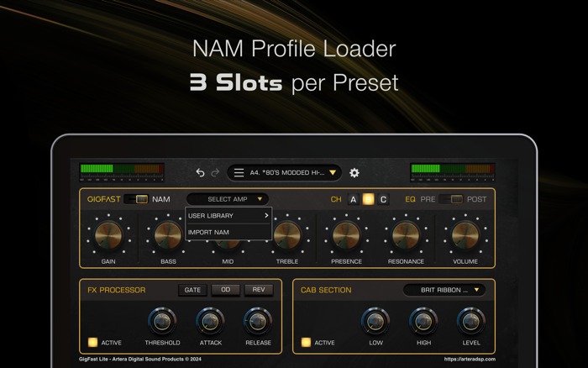Adjust the Threshold knob
The width and height of the screenshot is (588, 368).
(162, 322)
